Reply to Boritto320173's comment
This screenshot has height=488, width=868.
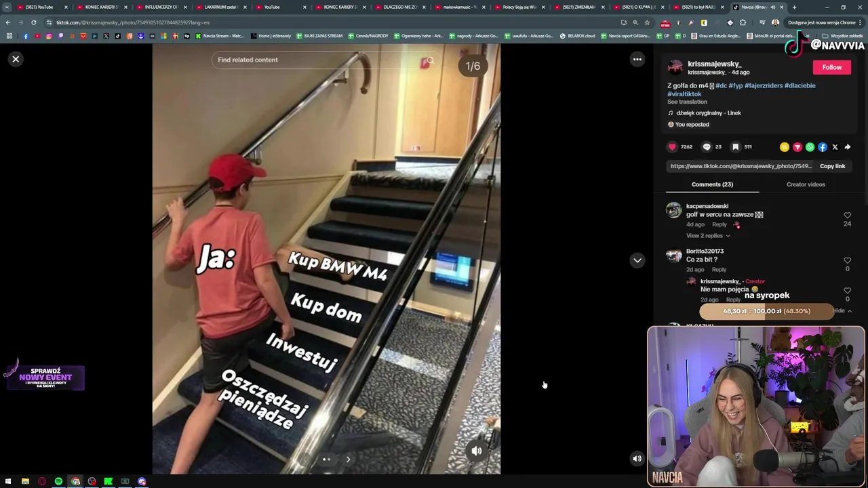click(x=719, y=270)
